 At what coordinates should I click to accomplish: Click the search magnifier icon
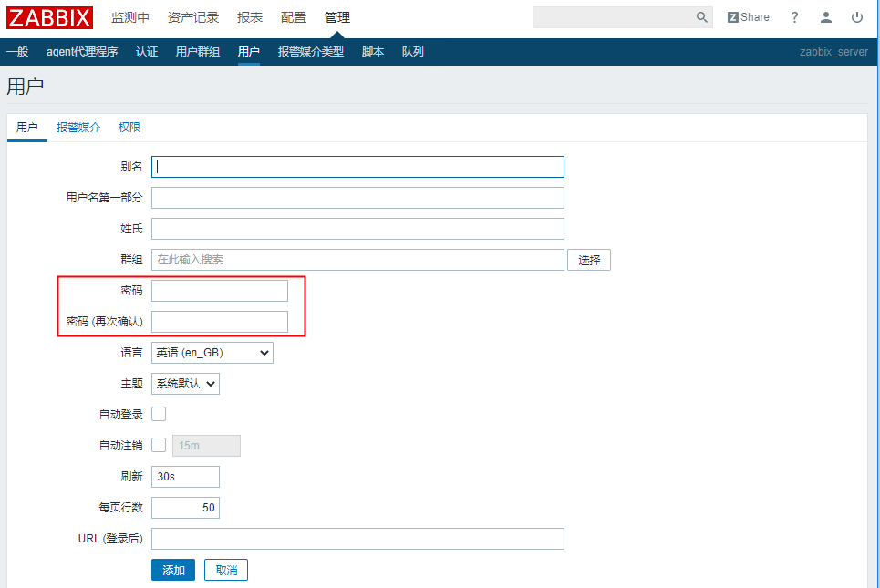701,17
